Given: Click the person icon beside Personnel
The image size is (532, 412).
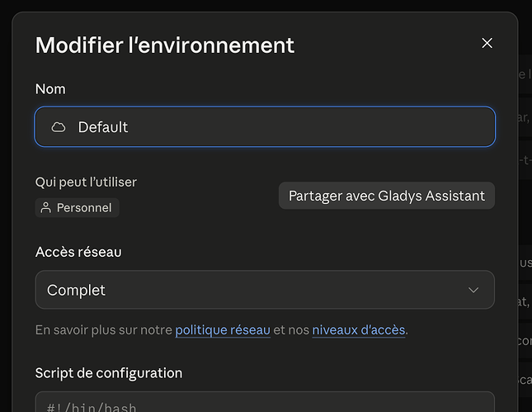Looking at the screenshot, I should point(46,207).
